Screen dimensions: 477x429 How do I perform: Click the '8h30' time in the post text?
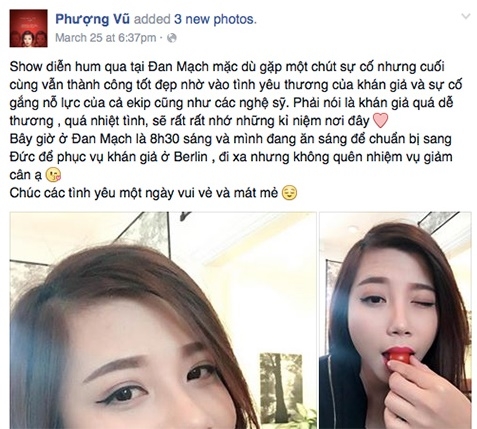pos(164,139)
